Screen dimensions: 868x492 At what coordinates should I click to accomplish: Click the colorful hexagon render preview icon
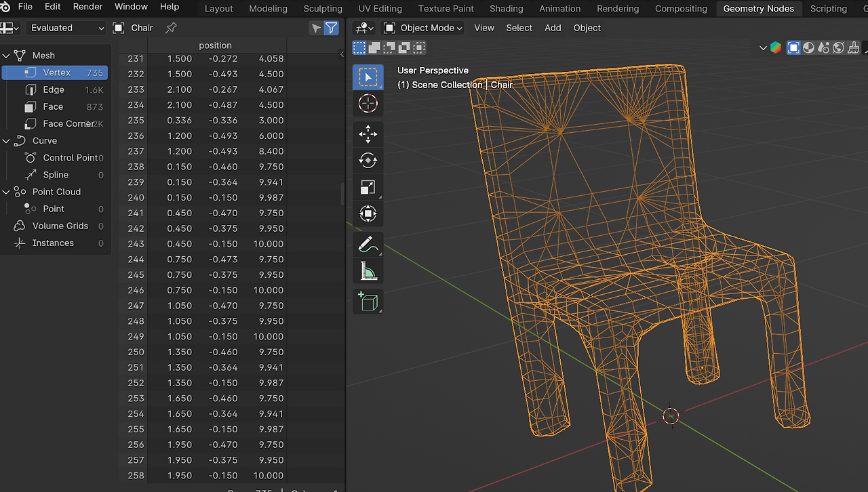(776, 47)
